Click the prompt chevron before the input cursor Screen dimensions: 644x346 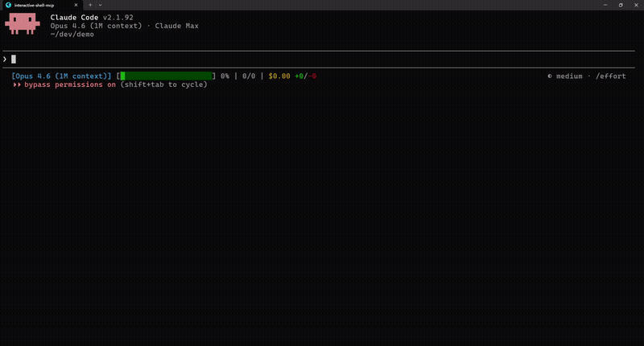click(x=5, y=59)
